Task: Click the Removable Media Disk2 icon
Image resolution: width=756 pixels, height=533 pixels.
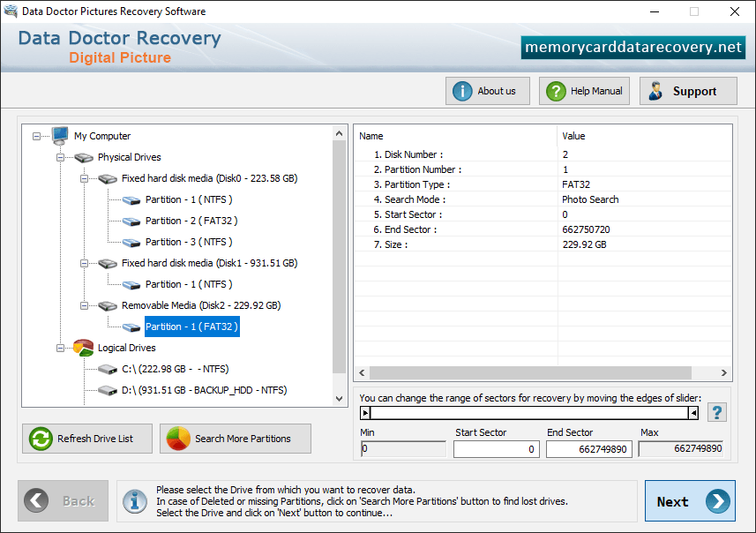Action: pyautogui.click(x=108, y=306)
